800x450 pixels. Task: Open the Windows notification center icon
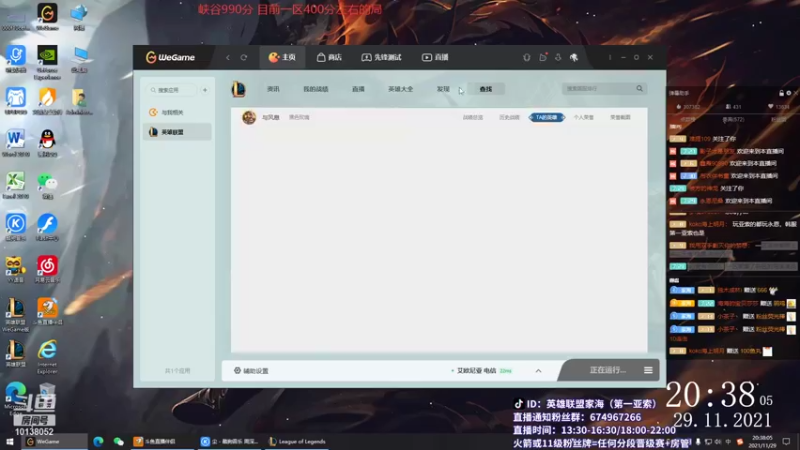(x=786, y=441)
